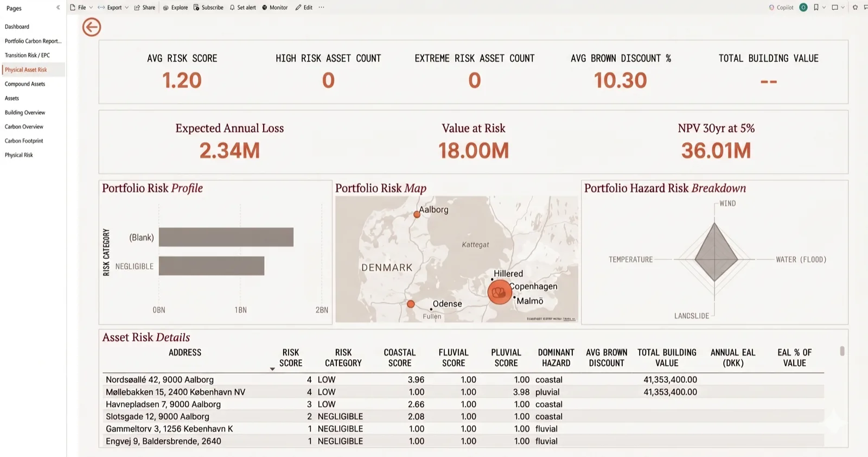Click Subscribe in the toolbar
868x457 pixels.
[208, 8]
